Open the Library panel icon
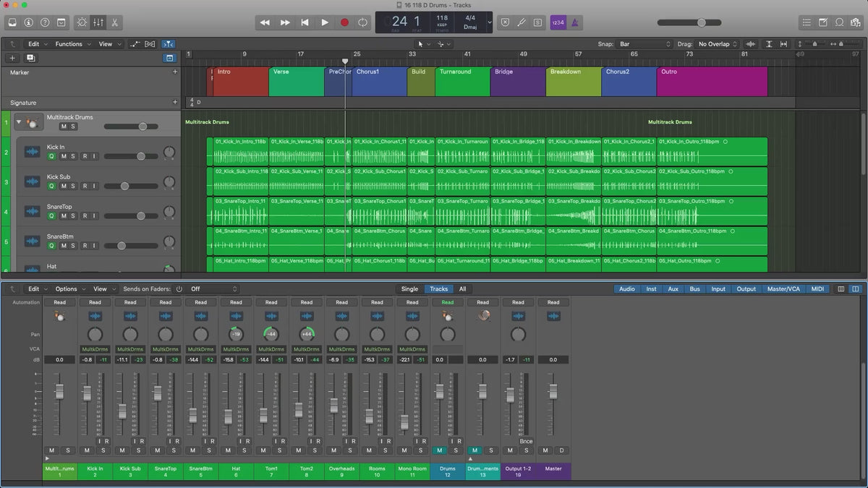 coord(12,22)
